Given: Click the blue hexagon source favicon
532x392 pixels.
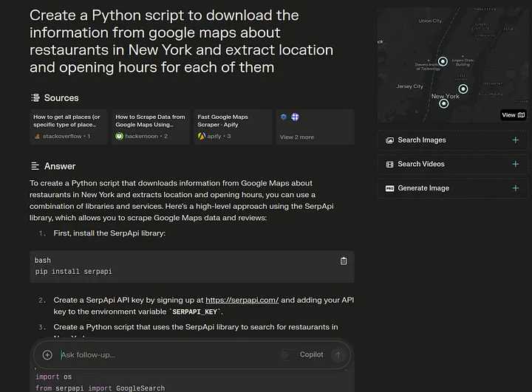Looking at the screenshot, I should (x=284, y=117).
